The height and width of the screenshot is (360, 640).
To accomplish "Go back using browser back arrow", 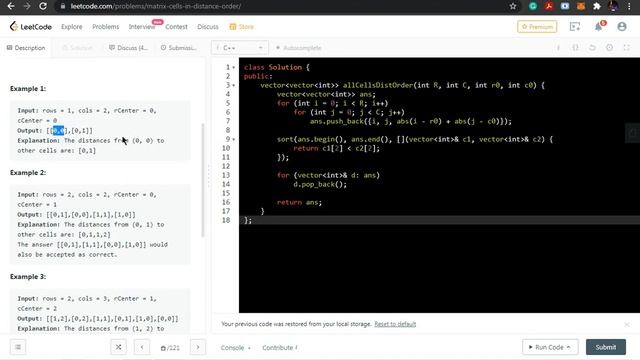I will [x=11, y=6].
